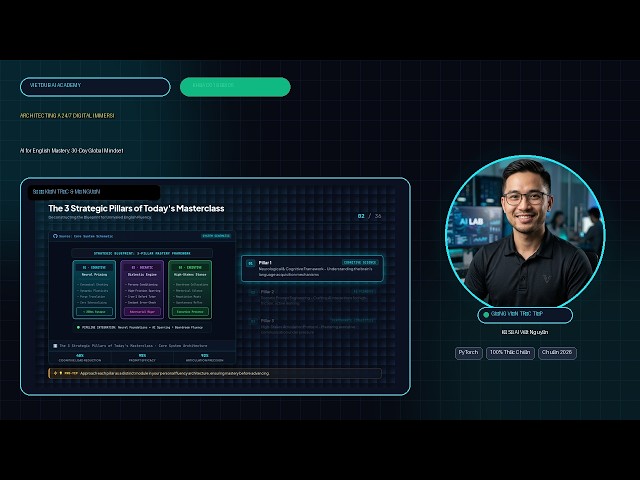This screenshot has height=480, width=640.
Task: Click the Prompt Efficacy stat
Action: click(x=142, y=358)
